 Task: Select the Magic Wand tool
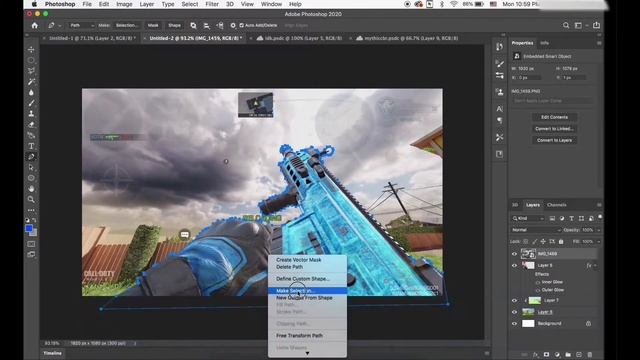point(31,82)
